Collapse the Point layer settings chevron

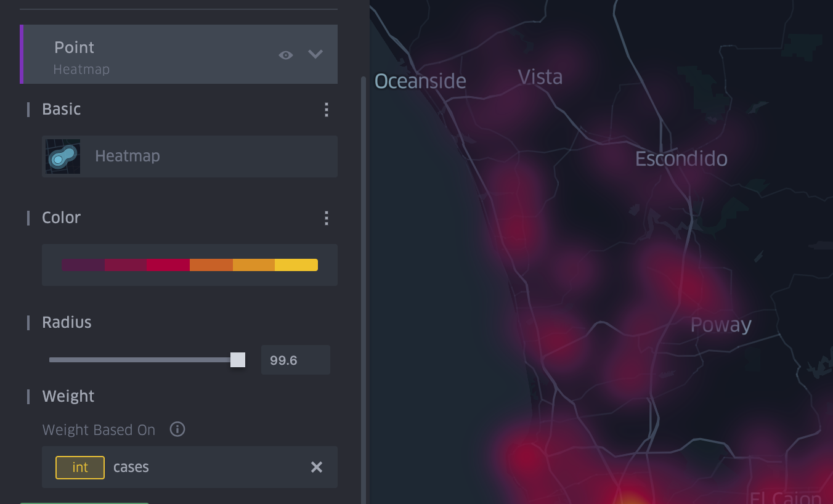click(x=315, y=54)
